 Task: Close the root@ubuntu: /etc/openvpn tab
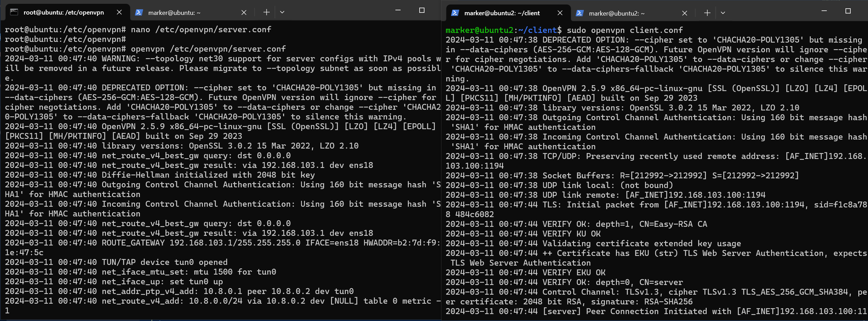119,12
